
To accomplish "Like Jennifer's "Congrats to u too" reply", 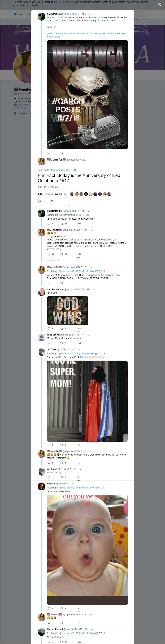I will (x=78, y=258).
